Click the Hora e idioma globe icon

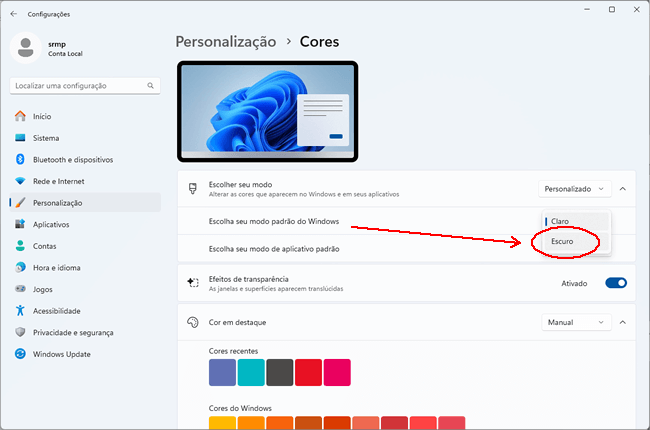tap(20, 267)
